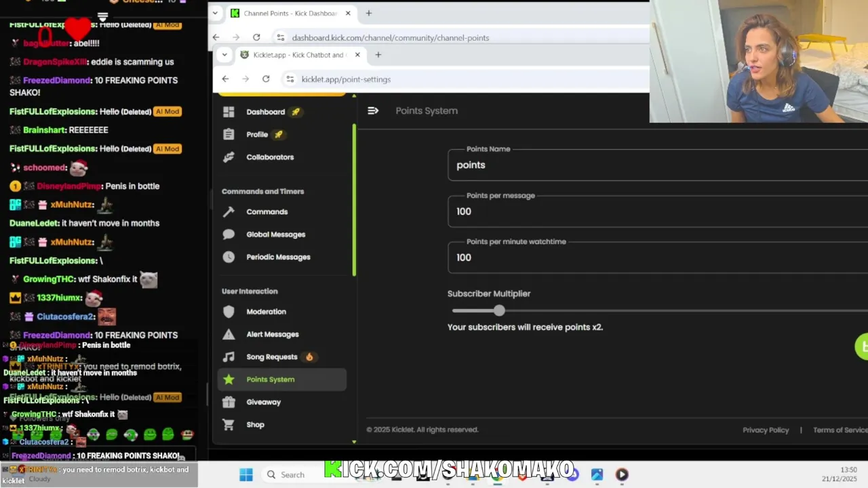Screen dimensions: 868x488
Task: Click the Points per minute watchtime field
Action: click(658, 257)
